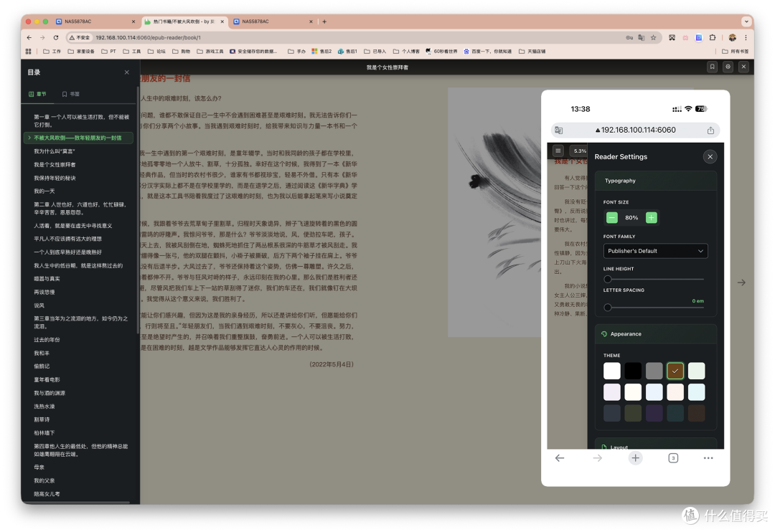Tap the phone translate icon in address bar
Image resolution: width=775 pixels, height=532 pixels.
click(558, 130)
